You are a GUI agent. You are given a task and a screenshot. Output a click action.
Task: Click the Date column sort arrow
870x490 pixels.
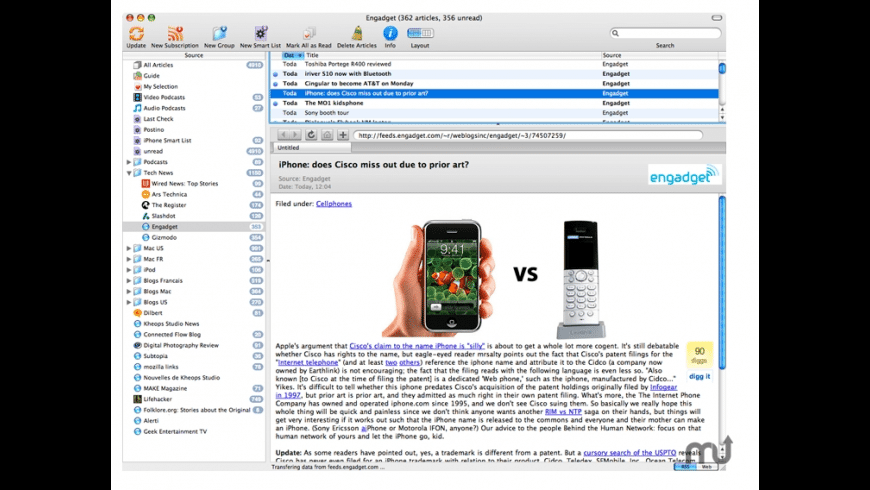tap(300, 55)
